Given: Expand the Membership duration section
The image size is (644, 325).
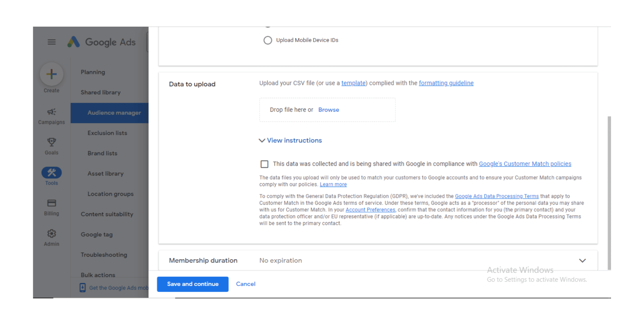Looking at the screenshot, I should click(x=583, y=261).
